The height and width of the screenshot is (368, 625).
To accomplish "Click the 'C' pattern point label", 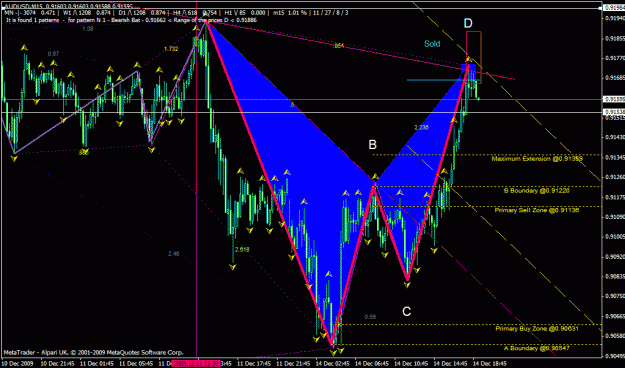I will (x=406, y=311).
